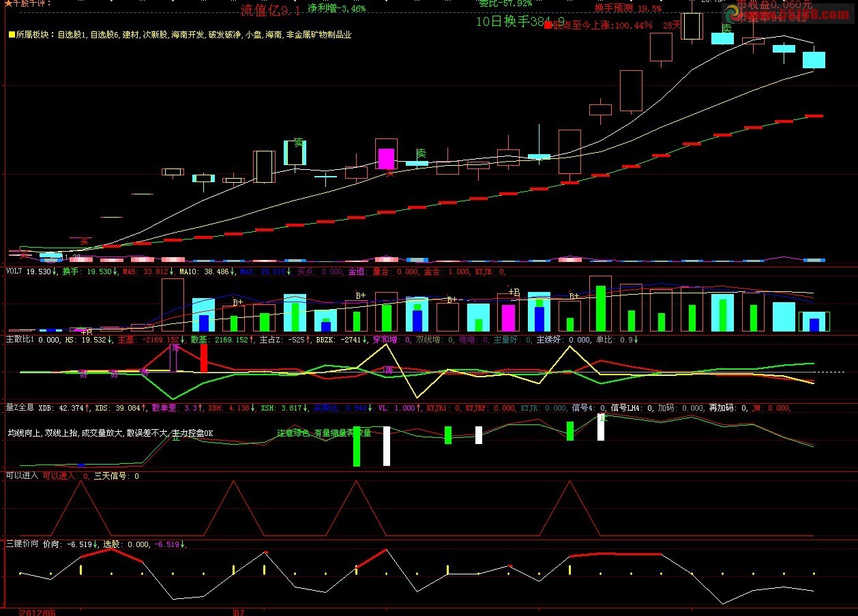
Task: Click the +B marker above the magenta volume bar
Action: (x=514, y=293)
